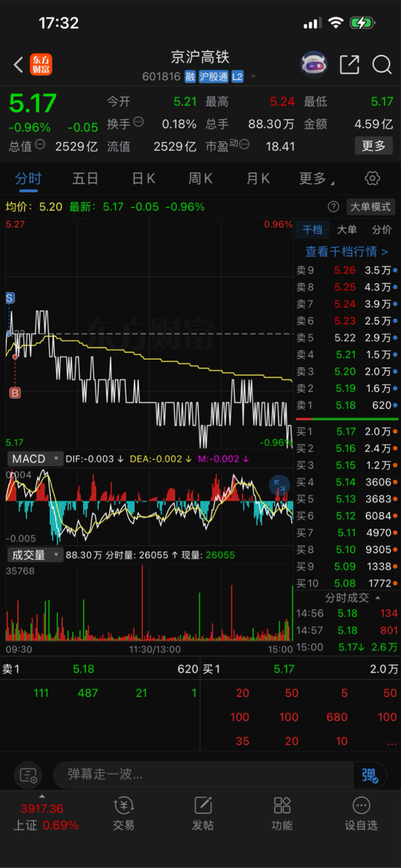Open the MACD indicator dropdown
Viewport: 401px width, 868px height.
pyautogui.click(x=35, y=459)
